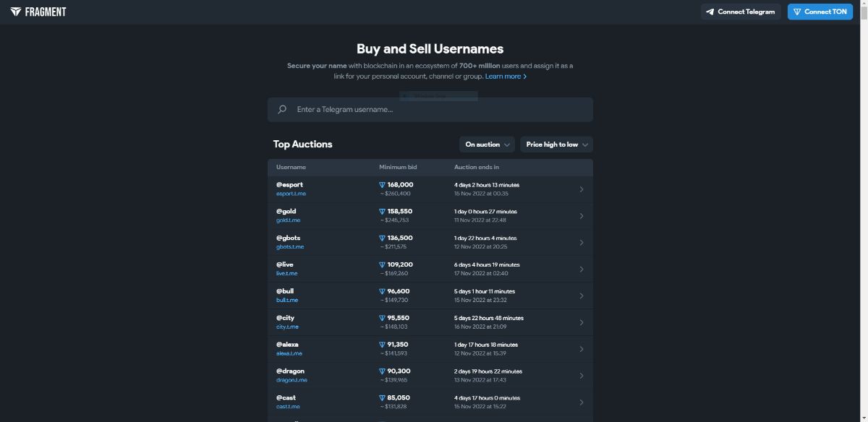
Task: Click the arrow icon on @live row
Action: coord(582,269)
